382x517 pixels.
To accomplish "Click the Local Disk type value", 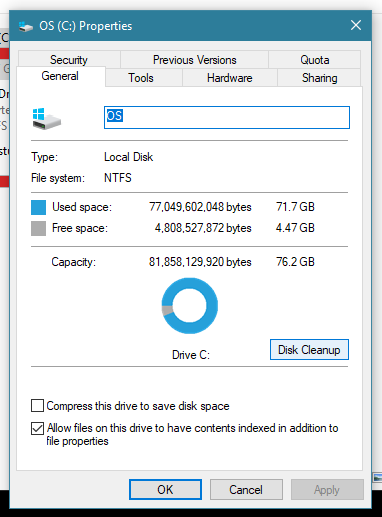I will 129,157.
